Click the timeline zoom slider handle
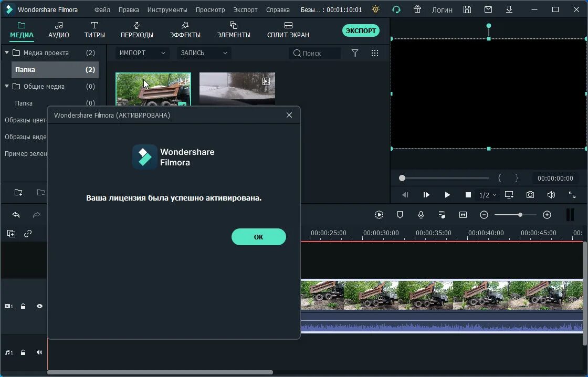This screenshot has height=377, width=588. (520, 215)
